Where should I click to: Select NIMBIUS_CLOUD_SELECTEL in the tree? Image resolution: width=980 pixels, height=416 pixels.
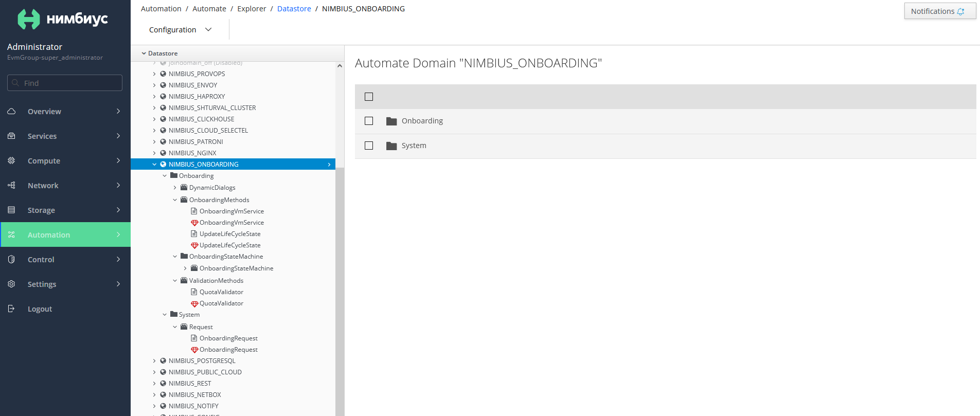(208, 130)
